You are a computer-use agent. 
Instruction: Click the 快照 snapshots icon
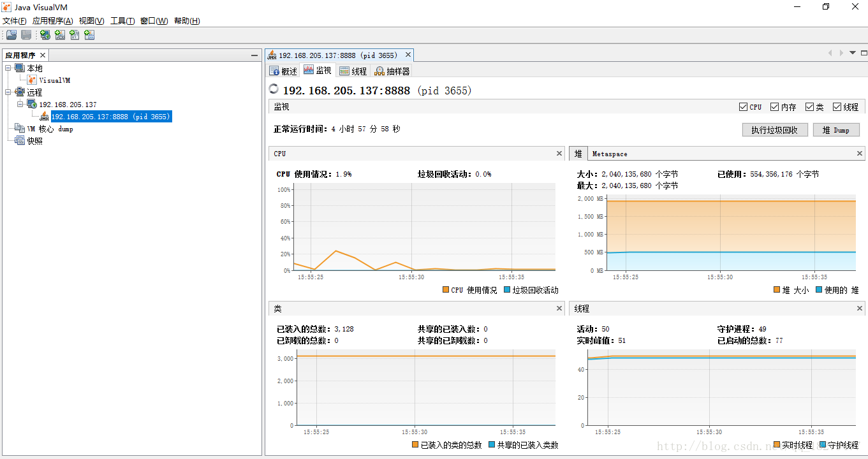tap(20, 141)
